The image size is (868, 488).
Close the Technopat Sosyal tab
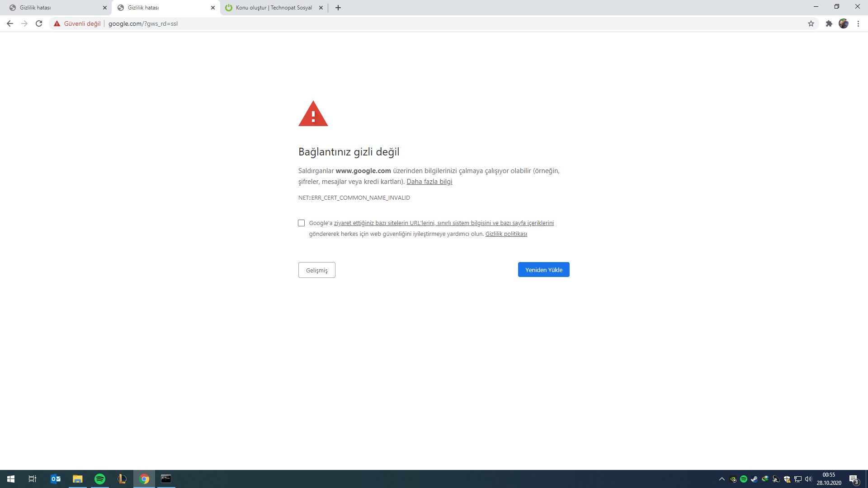pyautogui.click(x=321, y=8)
